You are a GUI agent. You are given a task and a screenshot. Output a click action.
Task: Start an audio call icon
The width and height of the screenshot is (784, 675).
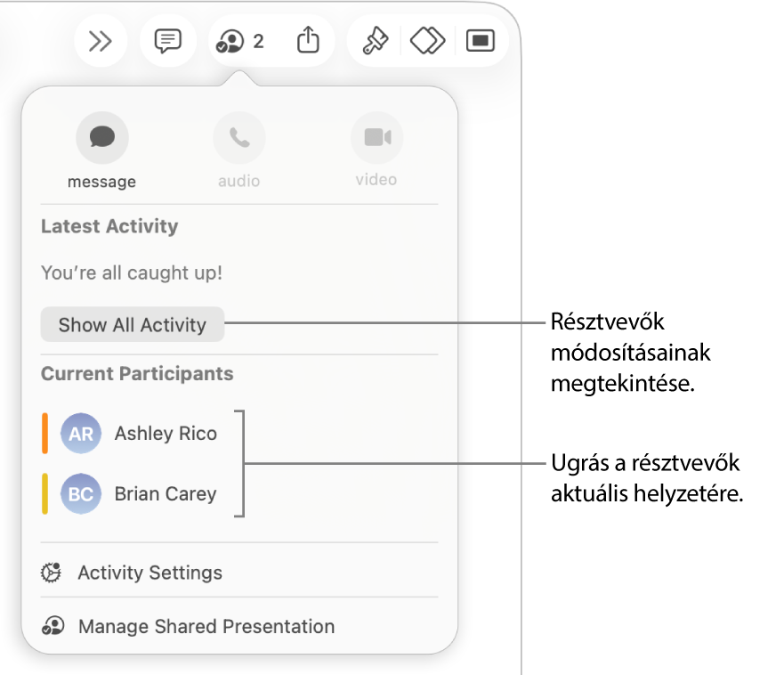[x=239, y=138]
